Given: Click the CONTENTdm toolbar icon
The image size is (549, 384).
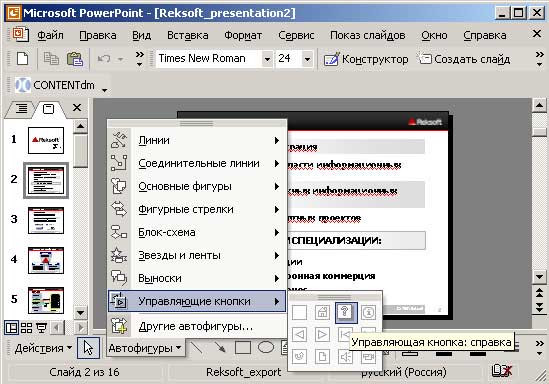Looking at the screenshot, I should pos(22,85).
